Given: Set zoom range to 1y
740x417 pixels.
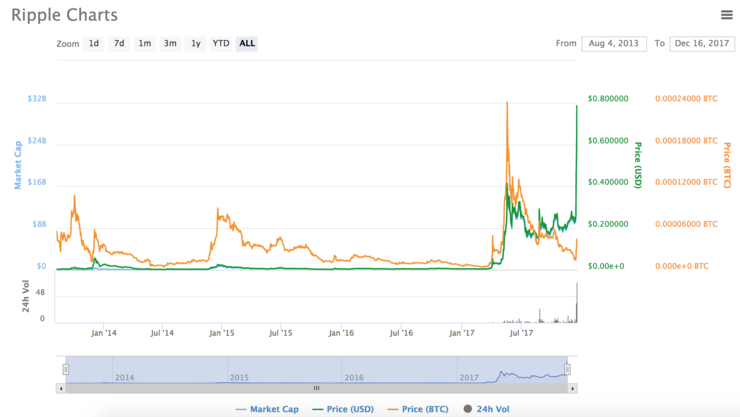Looking at the screenshot, I should (x=195, y=43).
